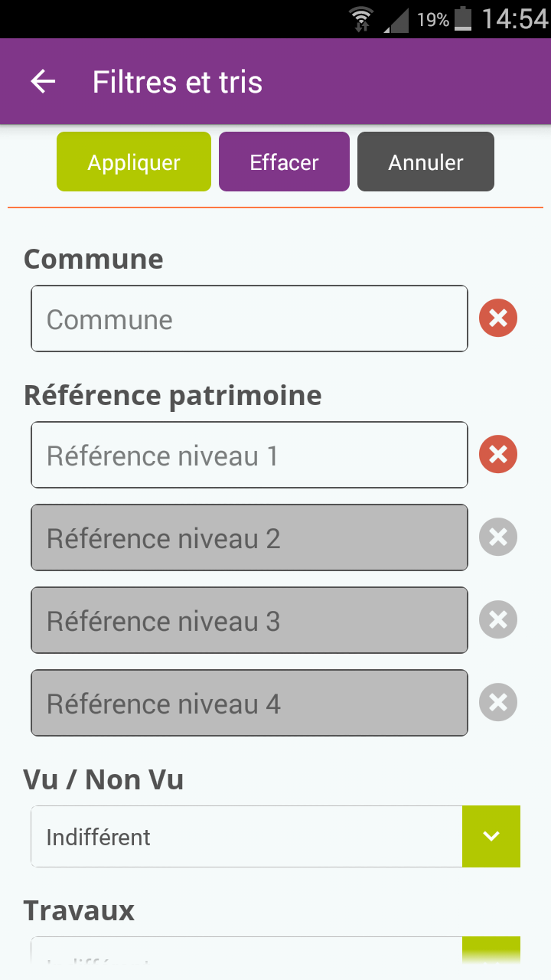Click the Effacer button
Viewport: 551px width, 980px height.
point(284,162)
